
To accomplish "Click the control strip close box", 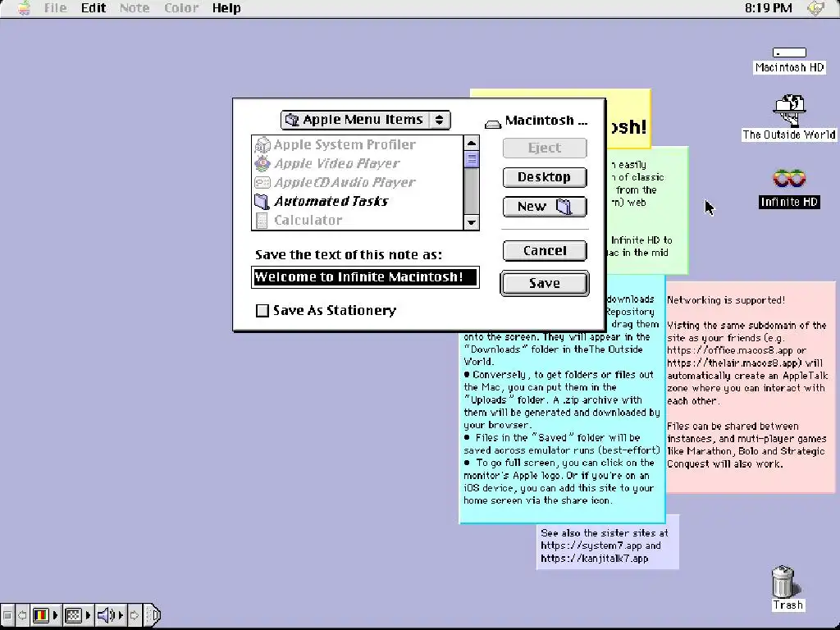I will pos(7,615).
